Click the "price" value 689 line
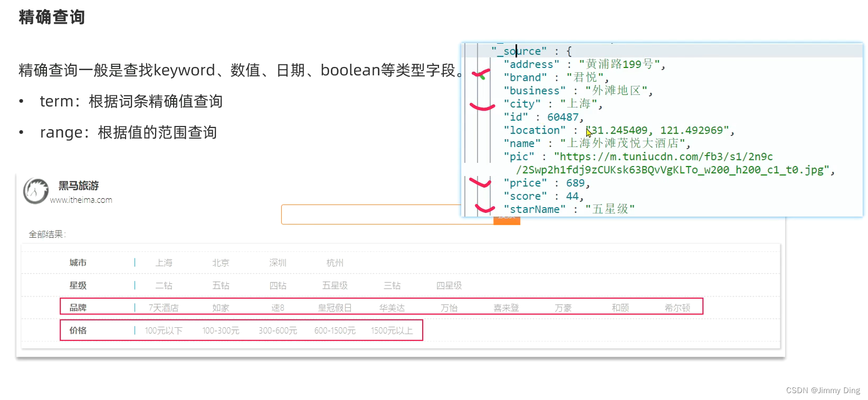The image size is (868, 400). point(547,183)
